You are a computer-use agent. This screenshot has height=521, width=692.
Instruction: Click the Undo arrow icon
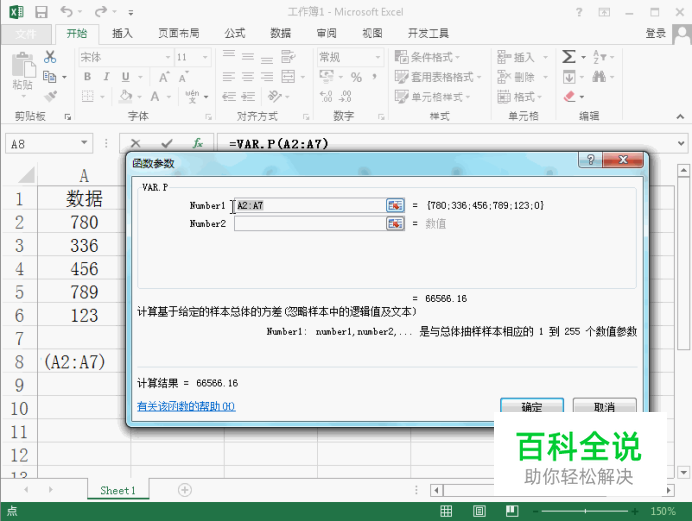click(66, 11)
